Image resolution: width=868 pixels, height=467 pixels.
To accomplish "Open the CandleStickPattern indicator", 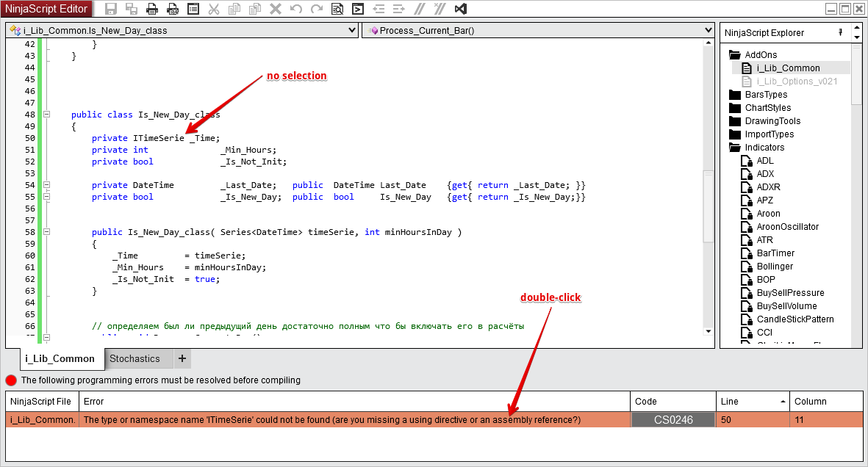I will point(795,319).
